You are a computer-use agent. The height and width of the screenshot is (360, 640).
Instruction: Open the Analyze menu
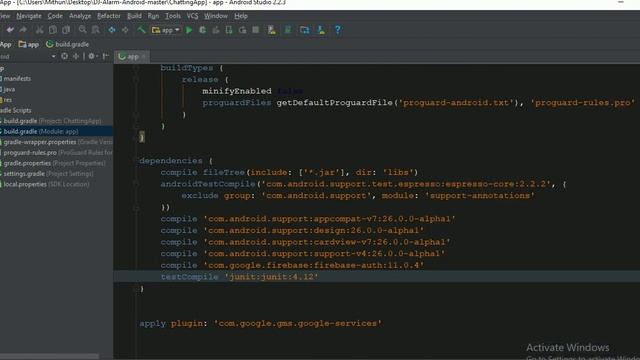tap(80, 16)
